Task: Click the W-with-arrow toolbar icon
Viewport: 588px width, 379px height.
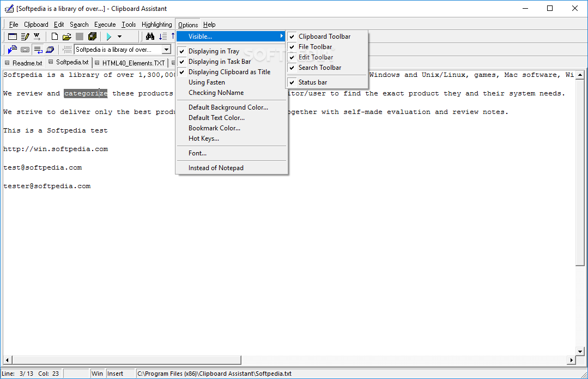Action: pyautogui.click(x=37, y=37)
